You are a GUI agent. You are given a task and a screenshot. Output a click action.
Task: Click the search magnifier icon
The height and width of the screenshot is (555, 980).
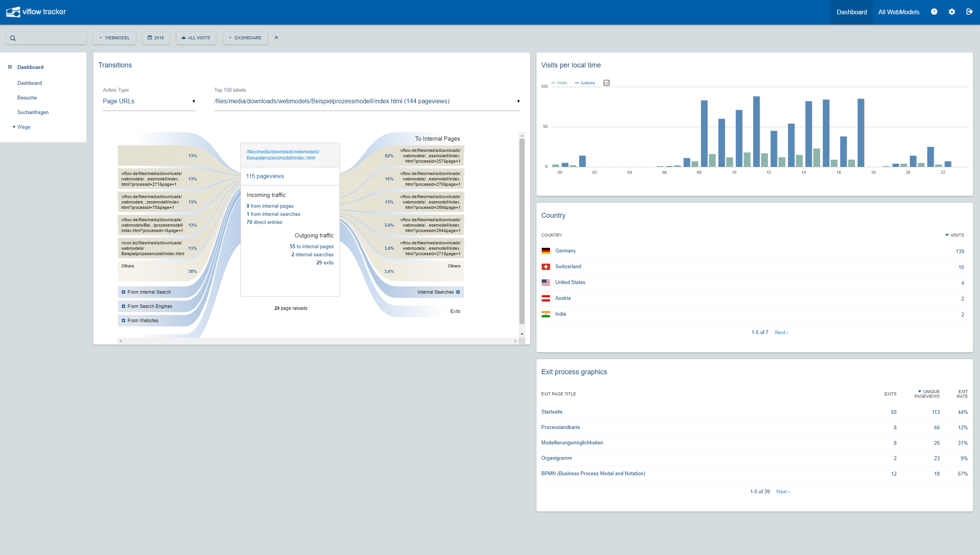(x=13, y=38)
